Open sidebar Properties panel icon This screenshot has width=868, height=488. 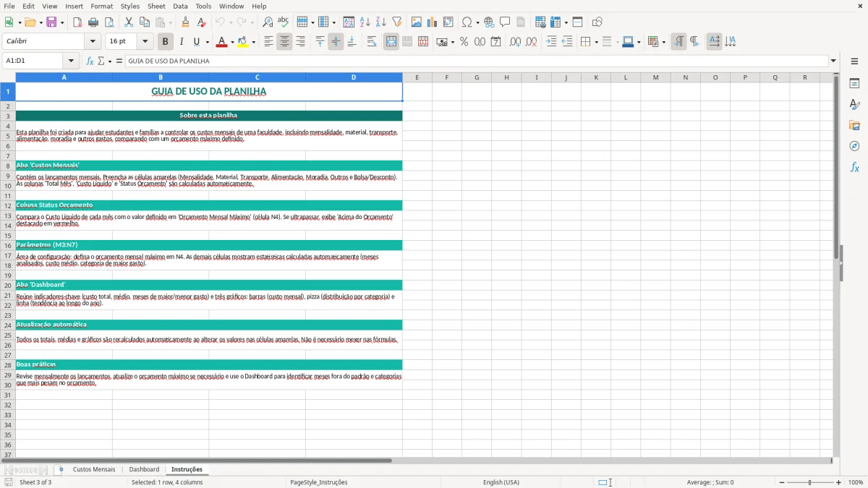tap(854, 84)
